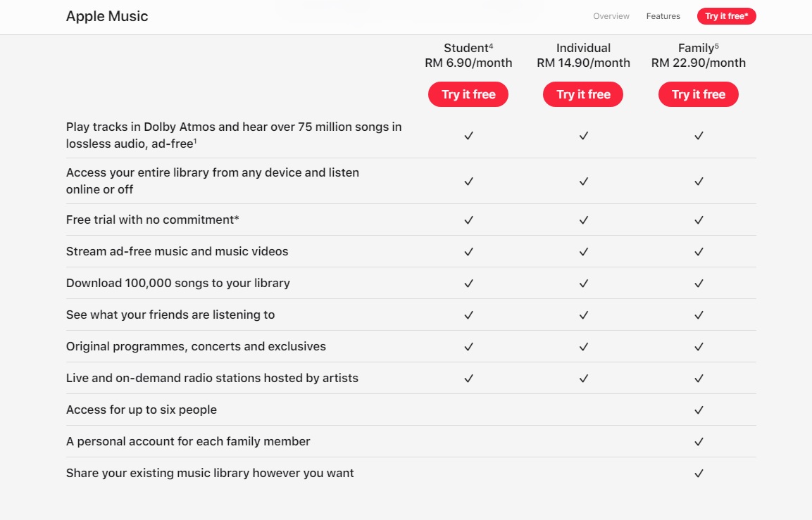Click Individual checkmark in Free trial row
Image resolution: width=812 pixels, height=520 pixels.
tap(584, 220)
